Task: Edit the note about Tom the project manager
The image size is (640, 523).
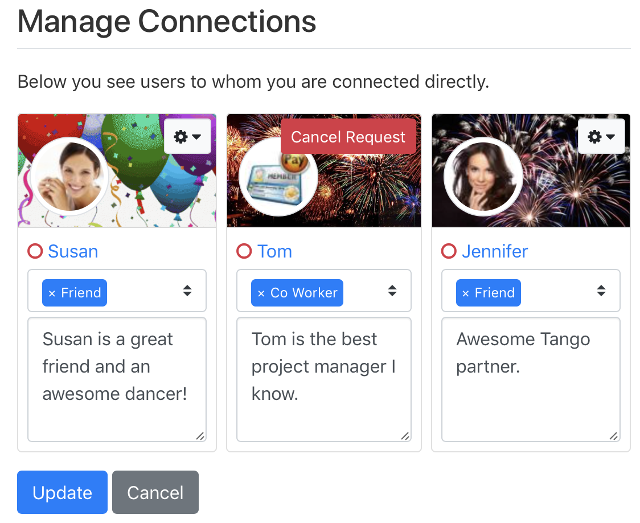Action: point(324,379)
